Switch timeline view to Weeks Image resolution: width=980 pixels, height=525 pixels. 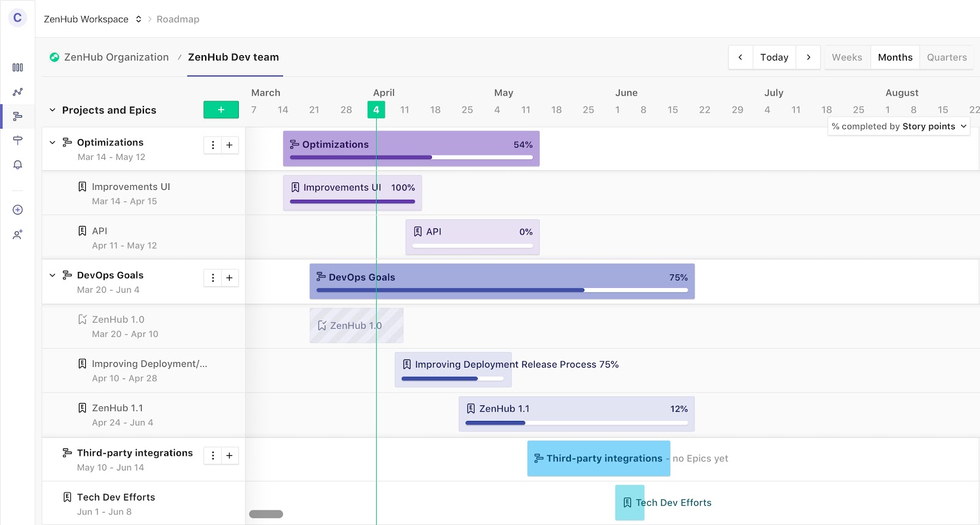[x=847, y=57]
